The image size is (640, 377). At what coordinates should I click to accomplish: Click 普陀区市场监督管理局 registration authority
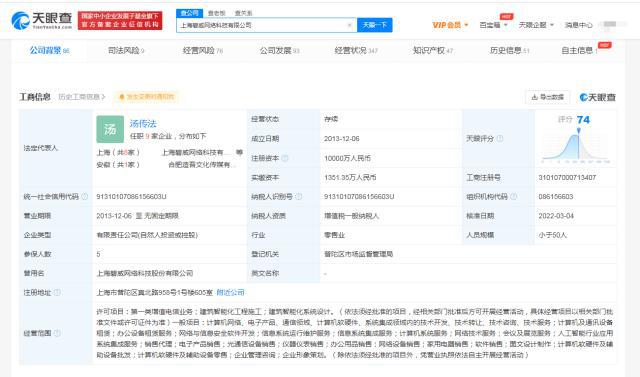(x=358, y=254)
